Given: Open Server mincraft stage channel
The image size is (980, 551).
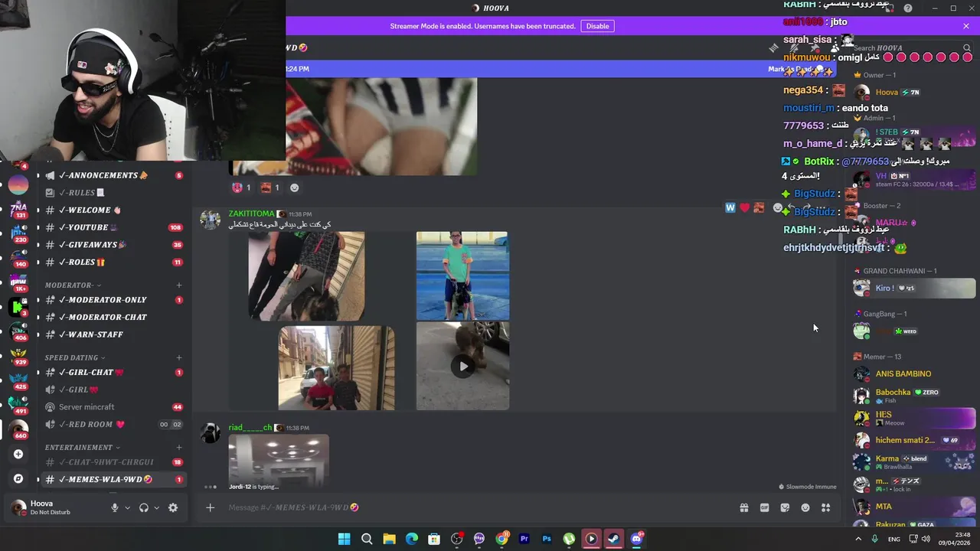Looking at the screenshot, I should tap(113, 407).
